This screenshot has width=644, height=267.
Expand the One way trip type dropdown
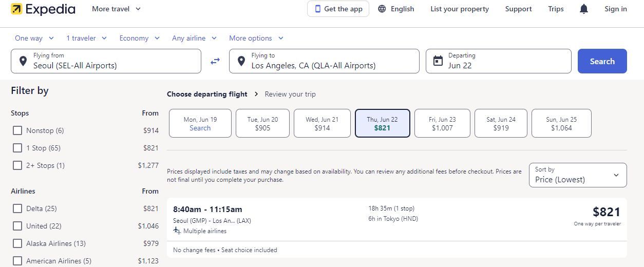(x=34, y=38)
